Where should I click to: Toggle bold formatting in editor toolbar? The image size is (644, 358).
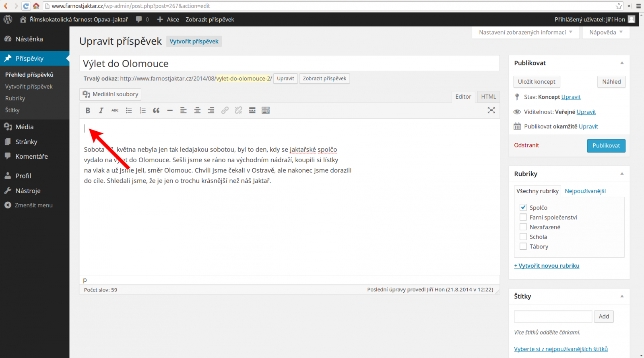[88, 110]
